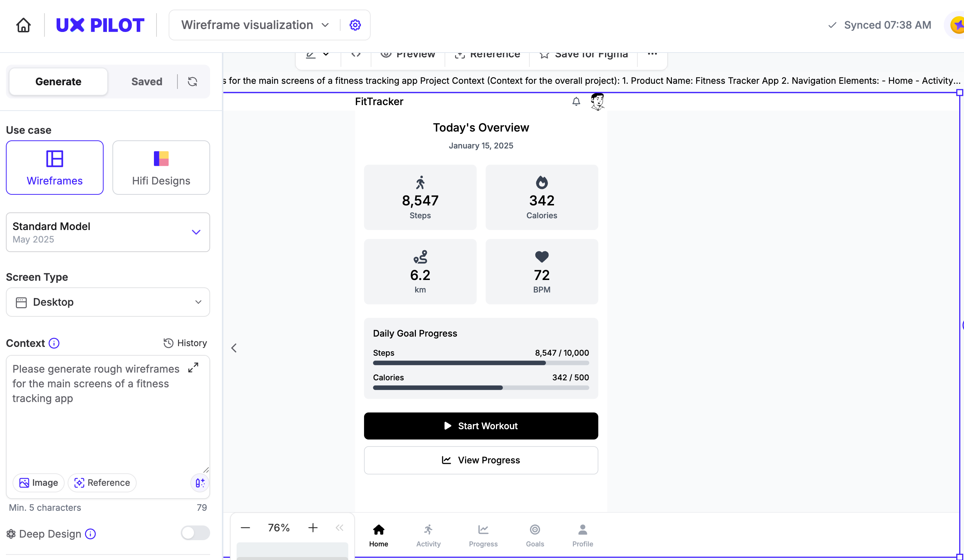Open the Standard Model dropdown
This screenshot has width=964, height=560.
click(x=108, y=232)
